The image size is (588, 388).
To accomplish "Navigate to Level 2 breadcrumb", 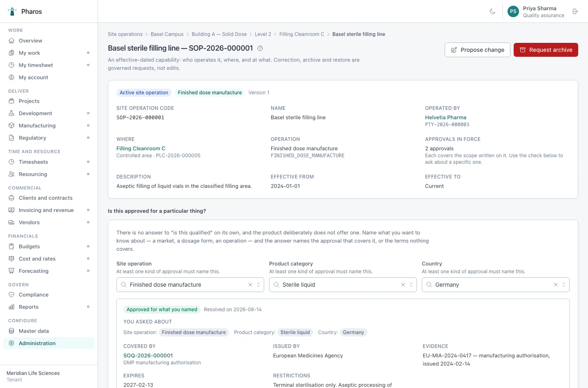I will [263, 34].
